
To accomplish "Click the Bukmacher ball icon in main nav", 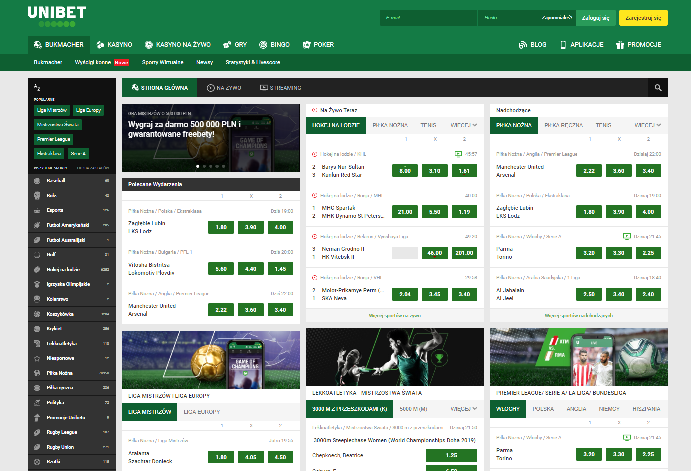I will (38, 45).
